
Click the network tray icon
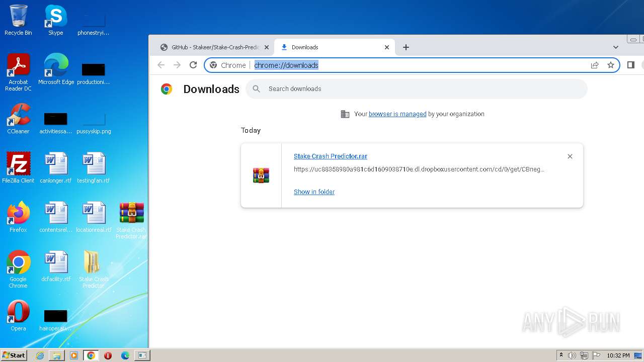click(584, 355)
